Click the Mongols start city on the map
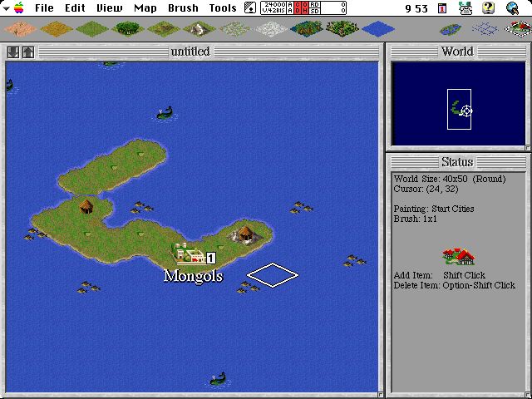 pos(188,254)
